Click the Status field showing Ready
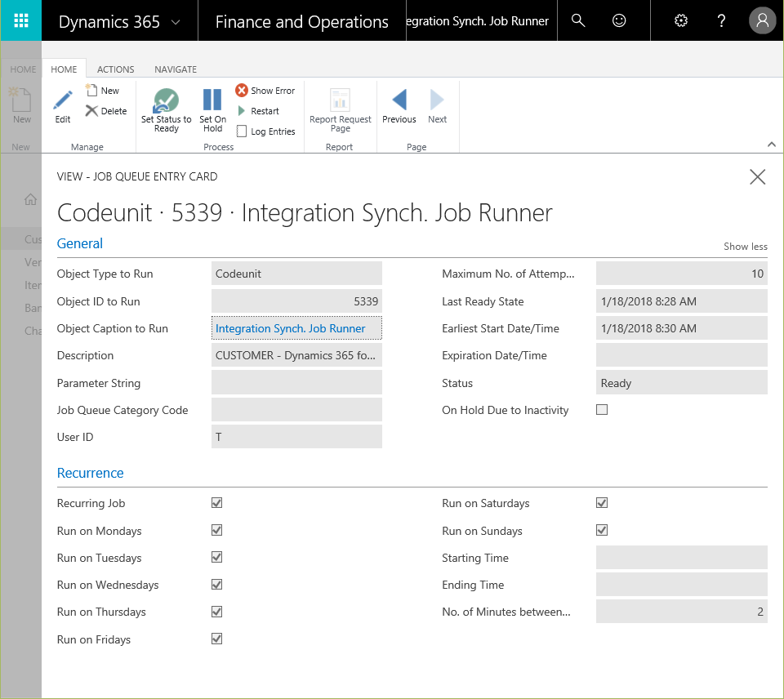This screenshot has width=784, height=699. pos(681,383)
